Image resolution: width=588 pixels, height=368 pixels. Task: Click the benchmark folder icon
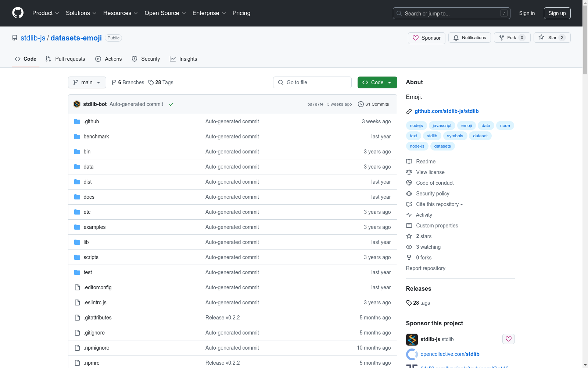tap(77, 137)
